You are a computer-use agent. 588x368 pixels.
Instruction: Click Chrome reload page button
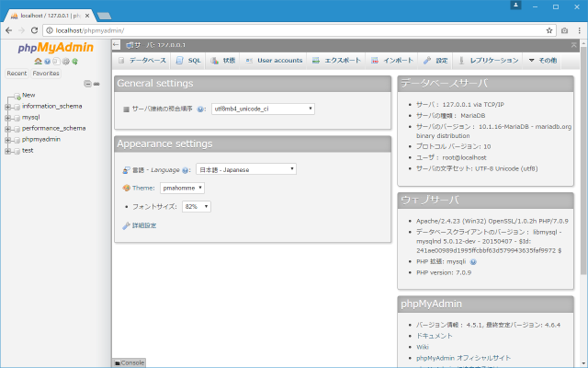(x=34, y=30)
